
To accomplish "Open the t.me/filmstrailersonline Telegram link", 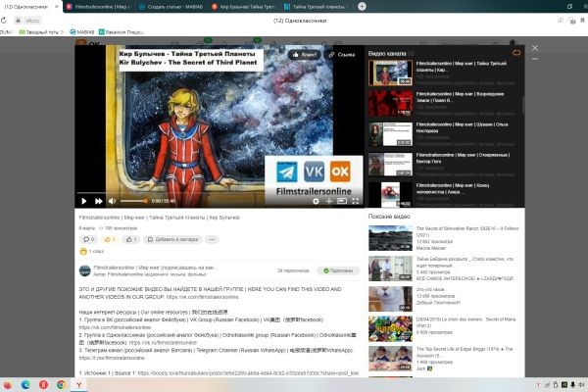I will click(x=112, y=358).
